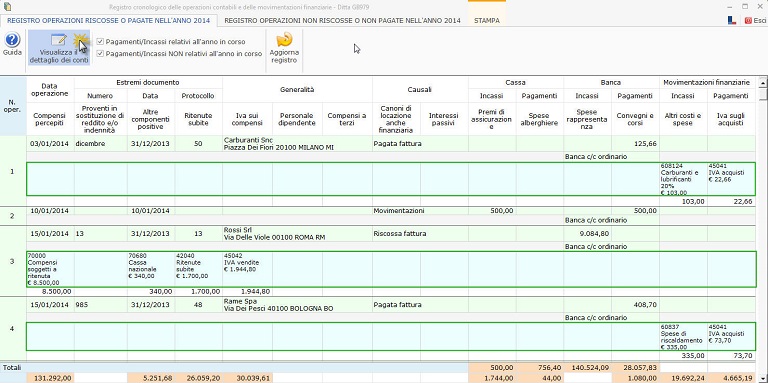
Task: Switch to Registro operazioni non riscosse tab
Action: tap(342, 21)
